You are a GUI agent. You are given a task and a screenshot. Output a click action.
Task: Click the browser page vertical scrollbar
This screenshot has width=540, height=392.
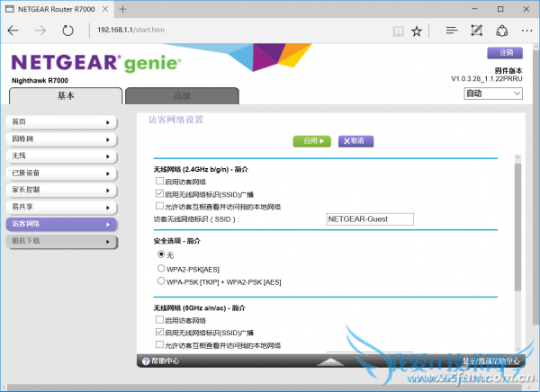[536, 188]
